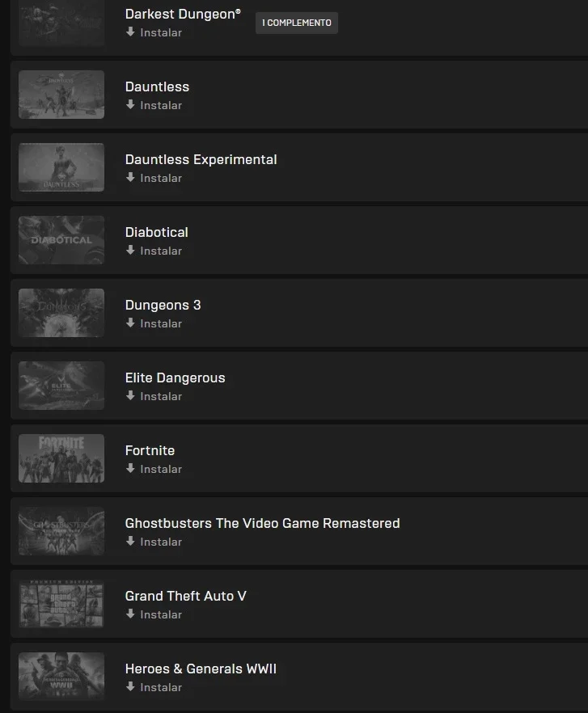Click Instalar under Diabotical
Screen dimensions: 588x713
coord(161,251)
